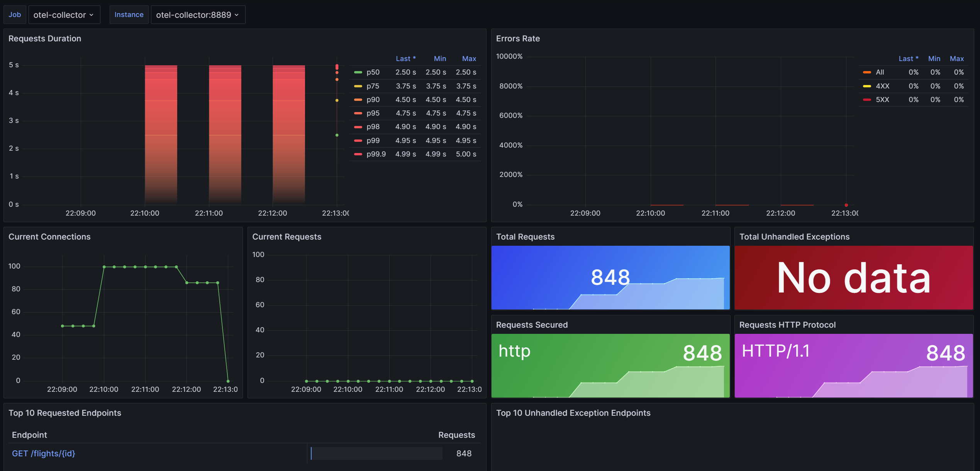Toggle p99.9 series legend entry
The image size is (980, 471).
pyautogui.click(x=376, y=154)
